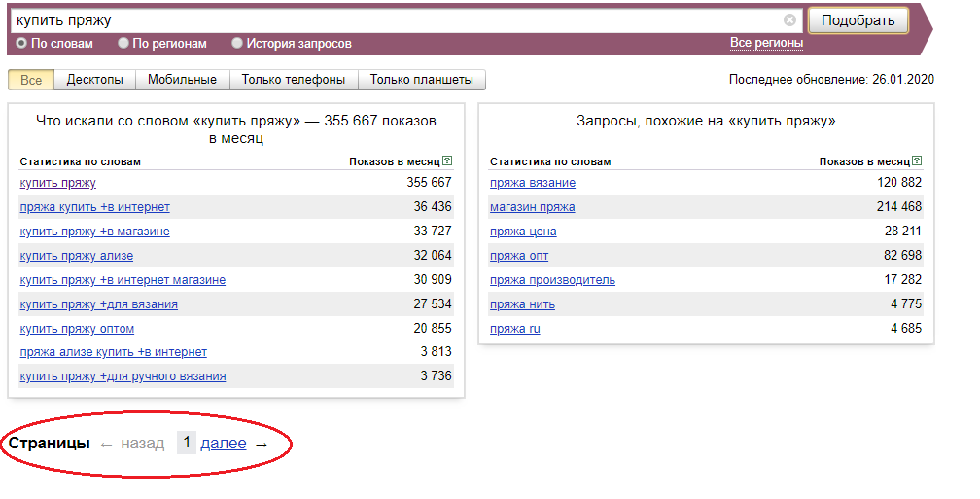Click the 'Подобрать' button

pyautogui.click(x=858, y=20)
